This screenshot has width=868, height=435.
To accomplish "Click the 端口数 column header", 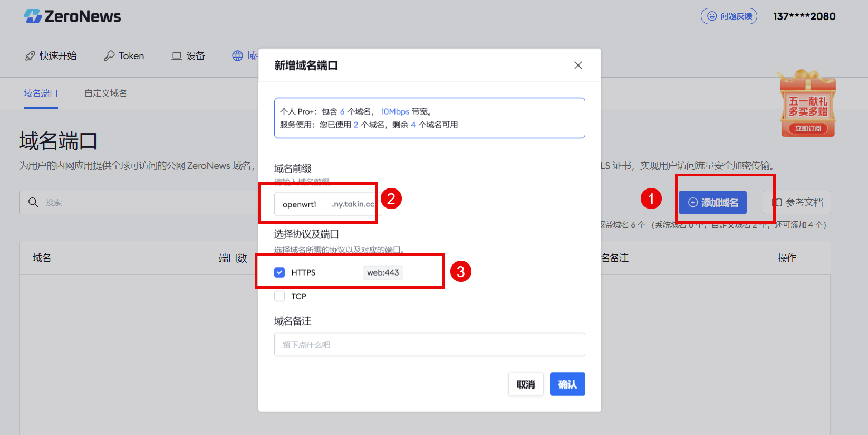I will pyautogui.click(x=233, y=258).
